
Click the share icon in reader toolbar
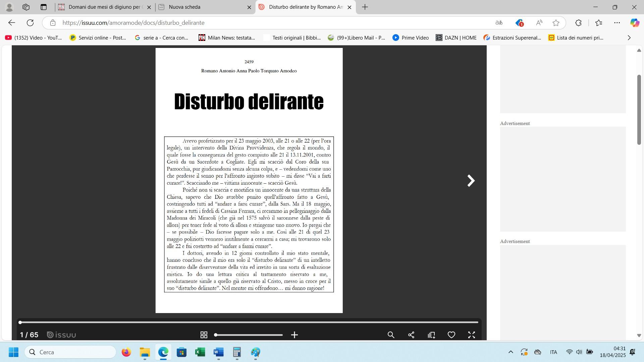(x=411, y=335)
